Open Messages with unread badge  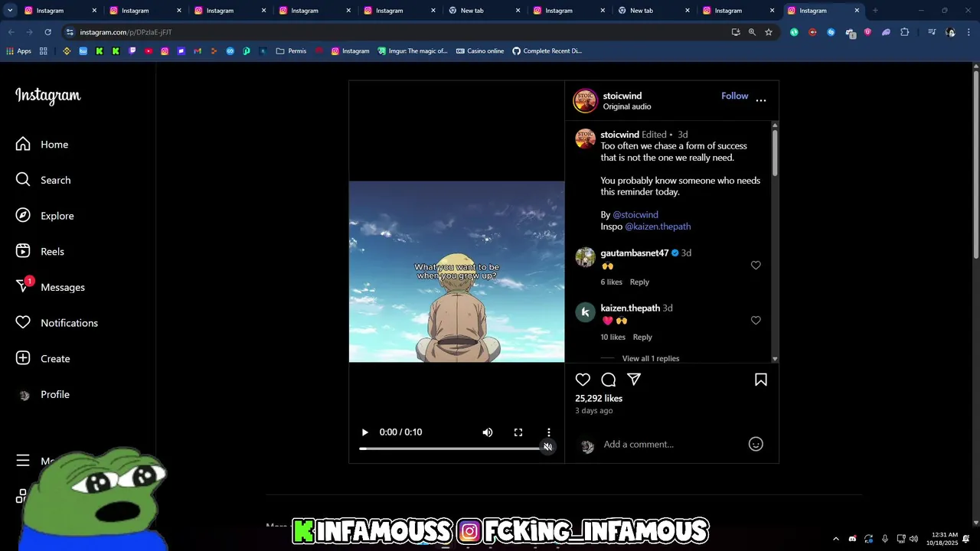point(51,287)
